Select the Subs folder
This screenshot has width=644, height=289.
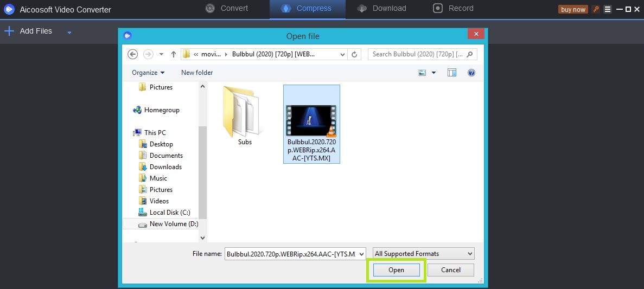[245, 116]
